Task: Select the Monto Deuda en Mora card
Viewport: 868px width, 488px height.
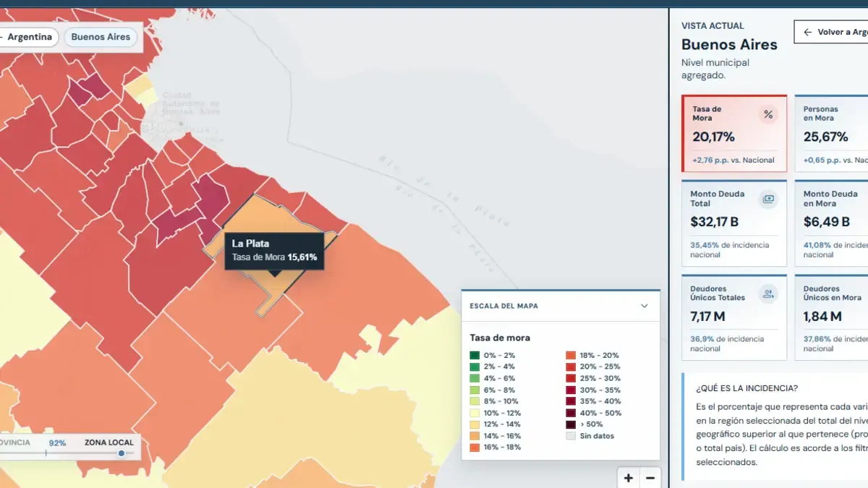Action: click(x=832, y=223)
